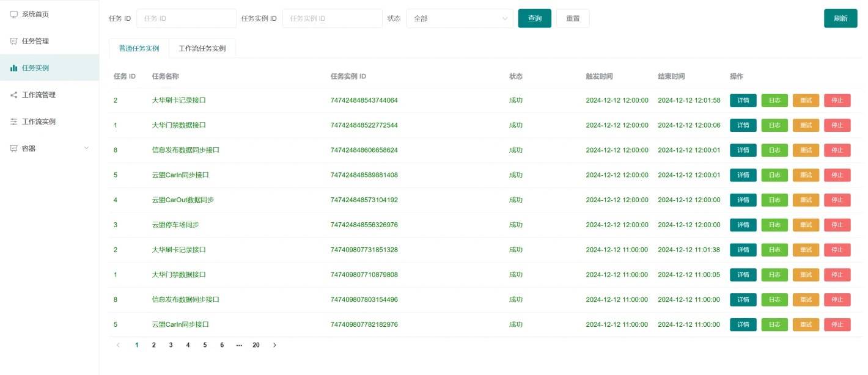This screenshot has width=868, height=375.
Task: View 详情 for instance 747424848543744064
Action: (x=743, y=100)
